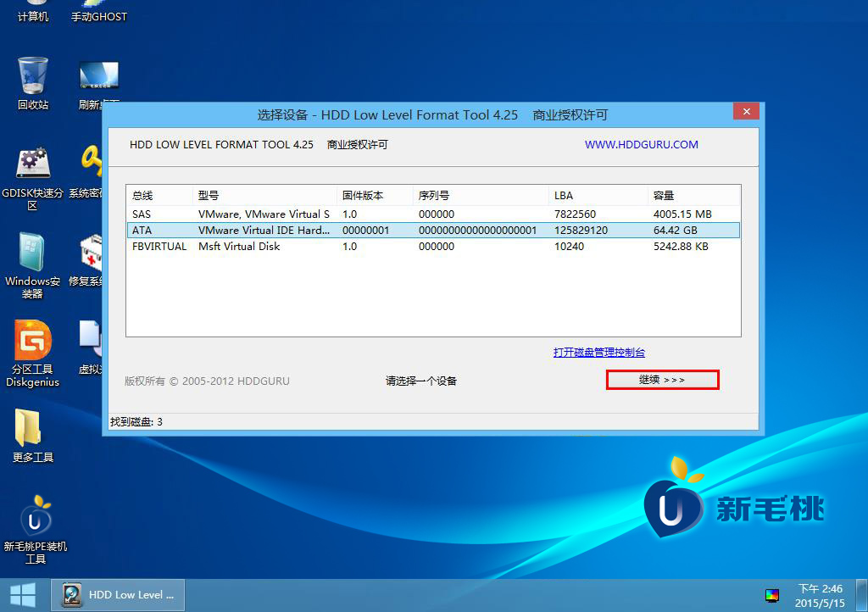This screenshot has width=868, height=612.
Task: Open the WWW.HDDGURU.COM link
Action: [x=641, y=144]
